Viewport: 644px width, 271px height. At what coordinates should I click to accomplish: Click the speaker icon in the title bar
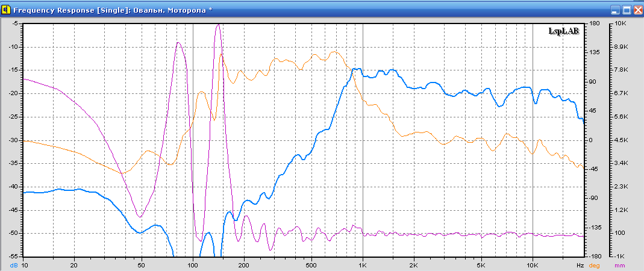point(7,10)
